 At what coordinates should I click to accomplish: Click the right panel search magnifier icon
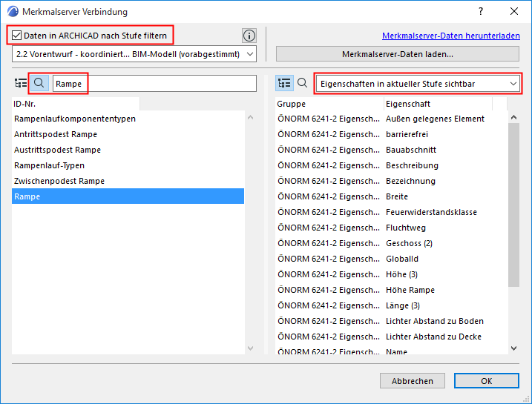(303, 84)
